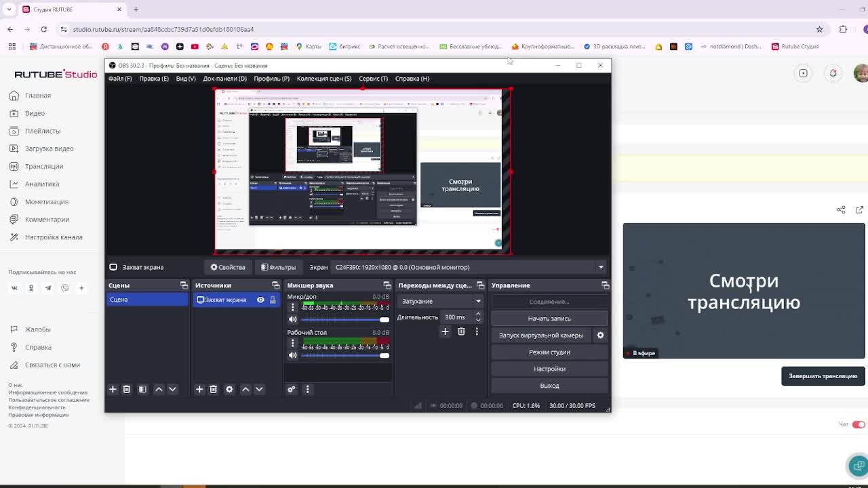This screenshot has height=488, width=868.
Task: Open Док-панели menu in OBS
Action: click(224, 79)
